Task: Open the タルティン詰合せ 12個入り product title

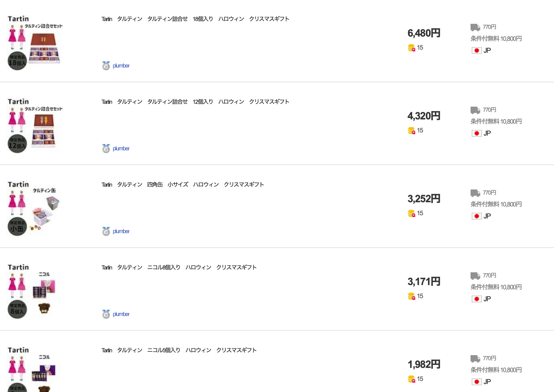Action: 195,102
